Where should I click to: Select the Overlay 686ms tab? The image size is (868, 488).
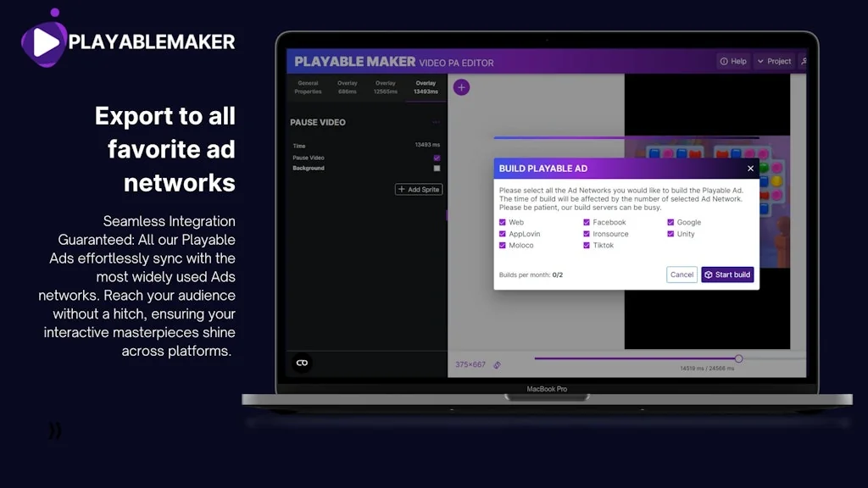[348, 87]
